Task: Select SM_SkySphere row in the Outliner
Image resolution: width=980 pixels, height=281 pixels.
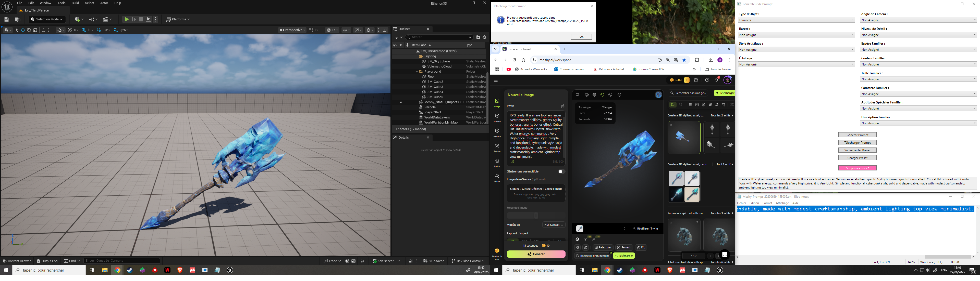Action: 439,61
